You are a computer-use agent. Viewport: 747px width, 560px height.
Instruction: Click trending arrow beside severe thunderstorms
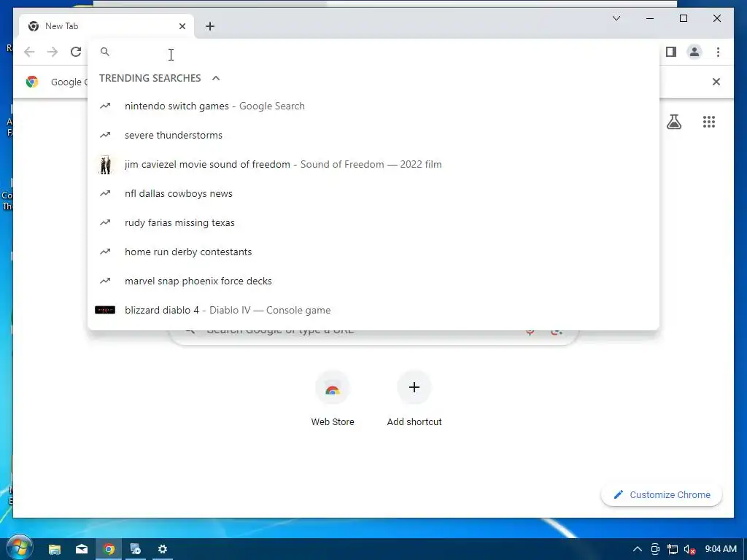[x=105, y=135]
